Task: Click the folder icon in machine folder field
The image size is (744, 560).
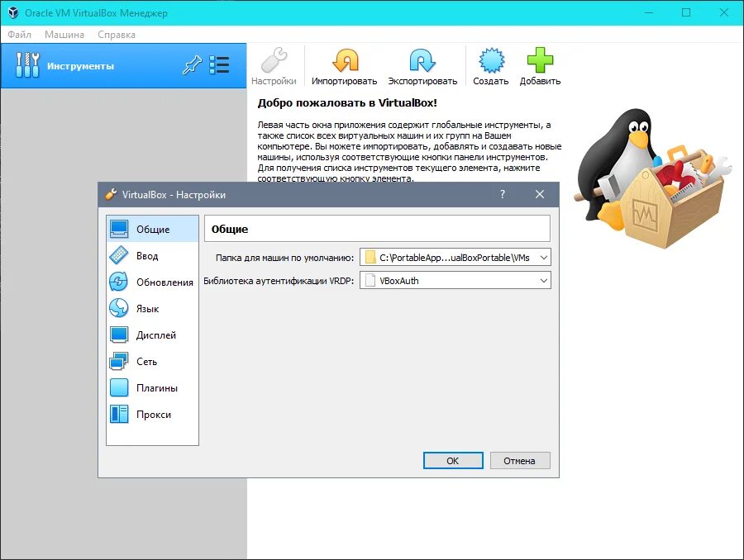Action: [370, 258]
